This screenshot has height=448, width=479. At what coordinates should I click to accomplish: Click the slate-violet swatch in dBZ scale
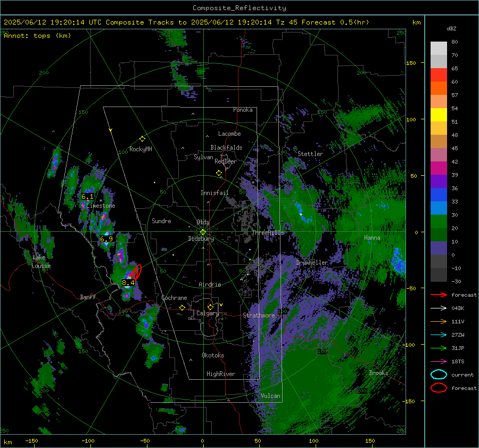pos(439,248)
